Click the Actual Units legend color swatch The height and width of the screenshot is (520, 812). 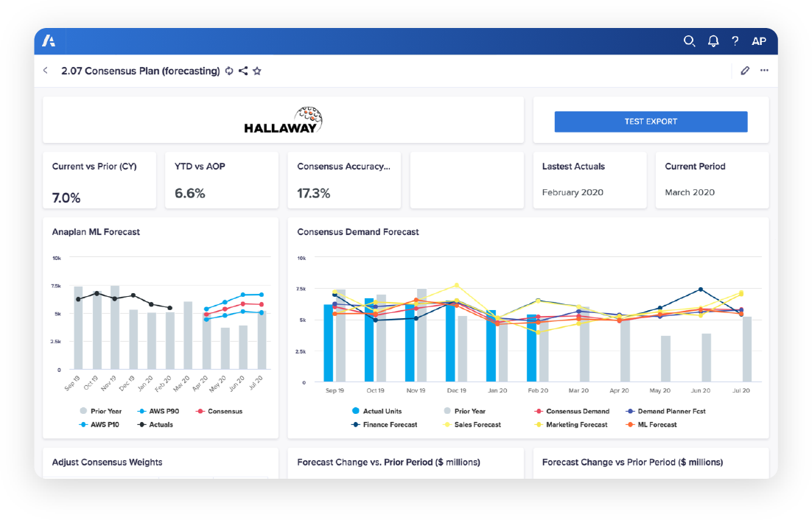[356, 411]
